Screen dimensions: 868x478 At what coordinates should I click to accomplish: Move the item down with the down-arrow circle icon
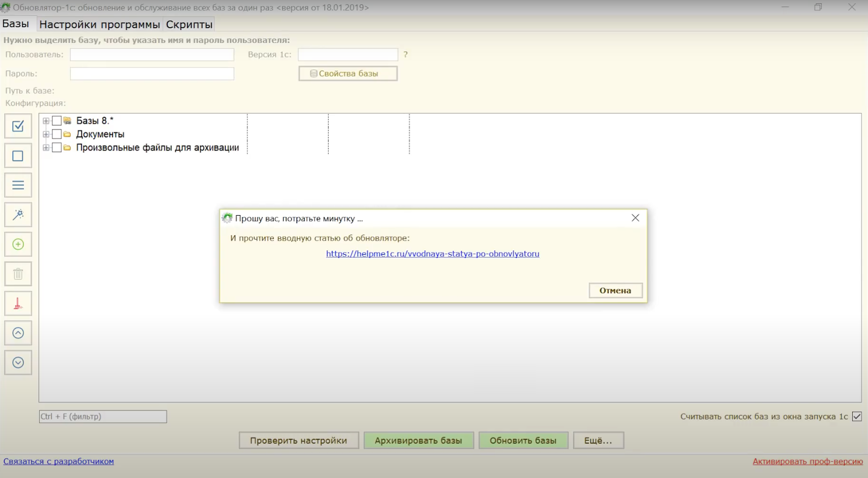(x=18, y=363)
